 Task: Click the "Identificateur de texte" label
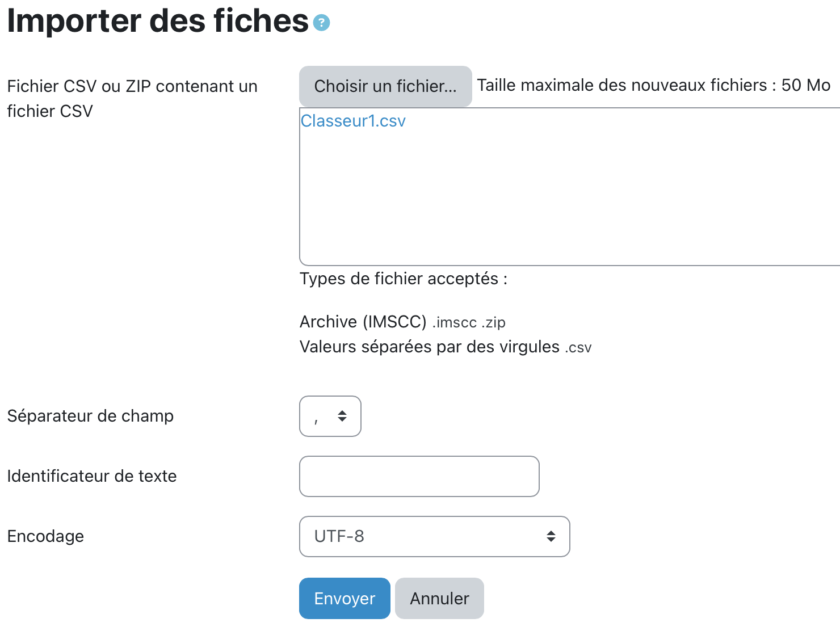92,476
